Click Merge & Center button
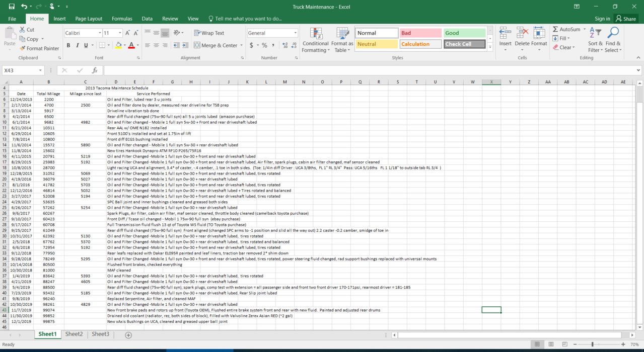Viewport: 644px width, 352px height. (x=216, y=45)
